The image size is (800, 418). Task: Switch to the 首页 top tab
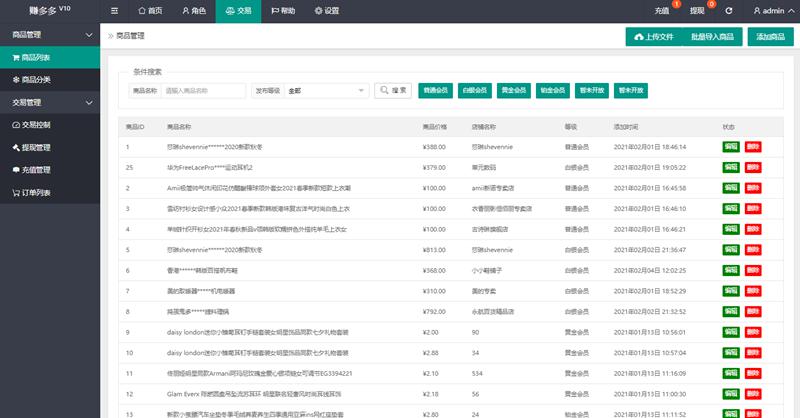coord(148,11)
